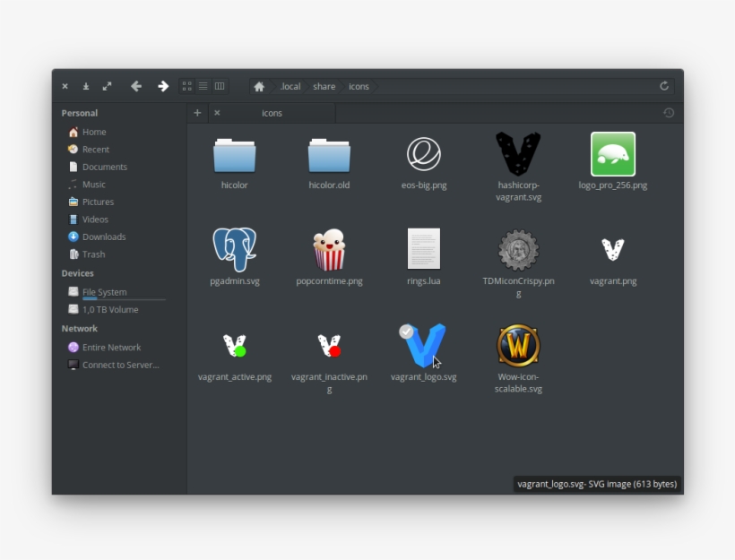Image resolution: width=735 pixels, height=560 pixels.
Task: Select the Wow-icon-scalable.svg file
Action: [x=518, y=345]
